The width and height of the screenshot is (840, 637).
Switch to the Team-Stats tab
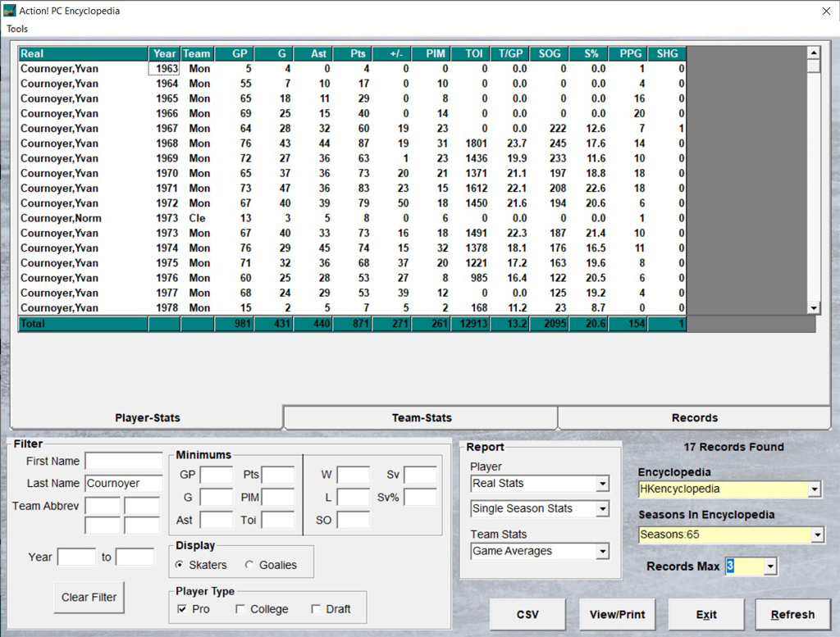421,418
